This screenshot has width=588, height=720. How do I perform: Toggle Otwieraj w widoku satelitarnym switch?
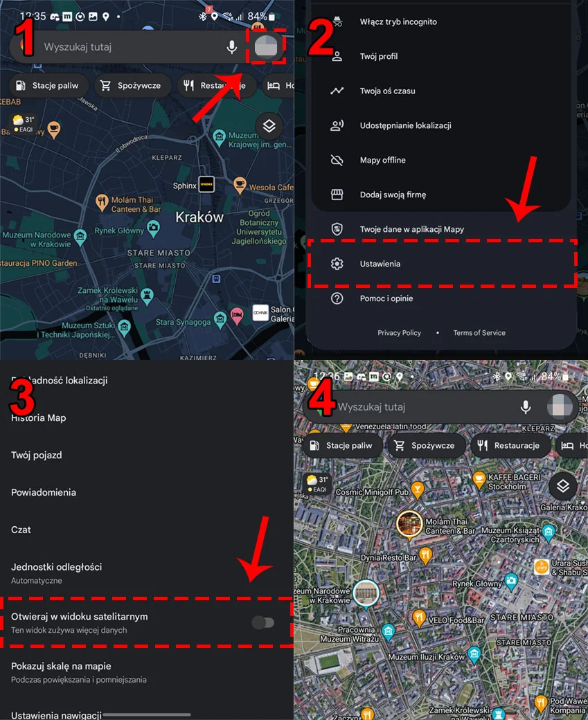pos(263,622)
